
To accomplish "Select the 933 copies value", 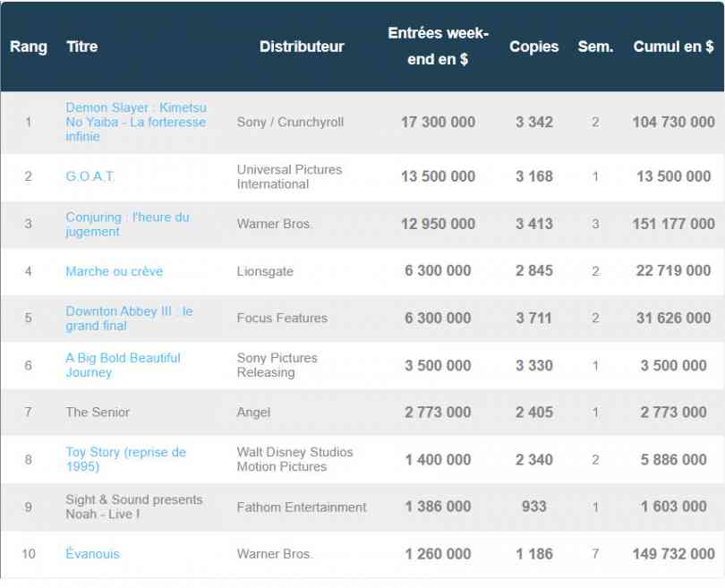I will pos(534,507).
